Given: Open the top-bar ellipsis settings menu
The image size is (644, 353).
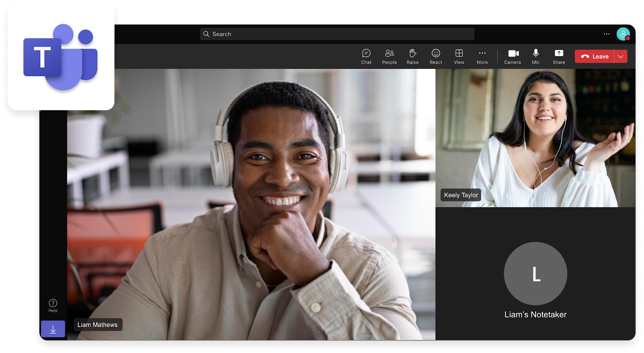Looking at the screenshot, I should point(607,34).
